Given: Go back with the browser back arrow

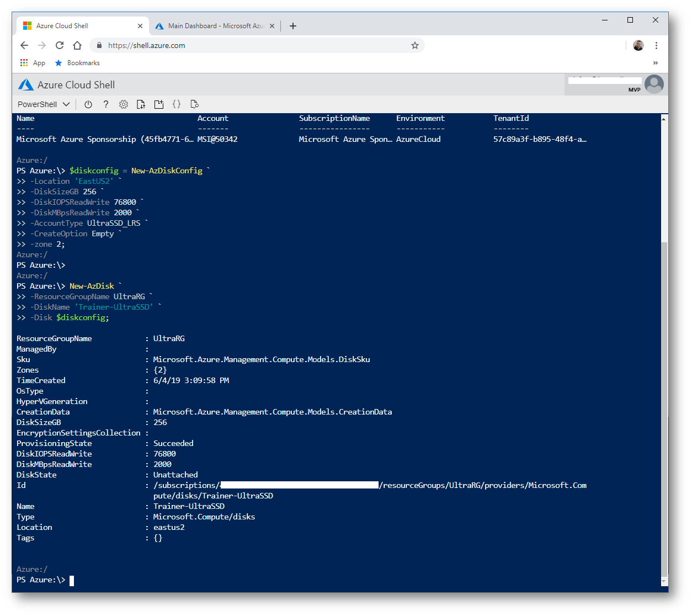Looking at the screenshot, I should (x=24, y=45).
